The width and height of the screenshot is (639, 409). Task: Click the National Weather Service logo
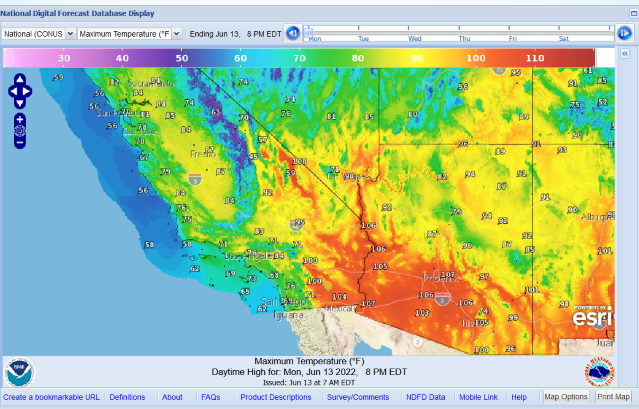[599, 372]
